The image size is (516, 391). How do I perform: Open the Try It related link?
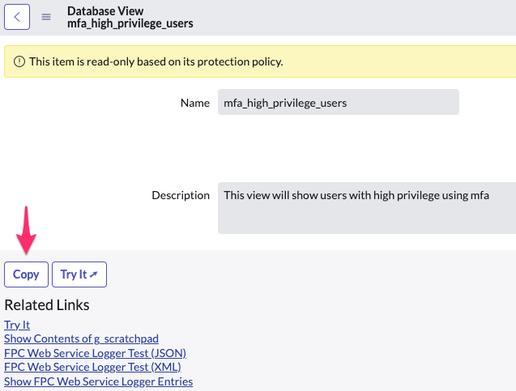pos(17,325)
